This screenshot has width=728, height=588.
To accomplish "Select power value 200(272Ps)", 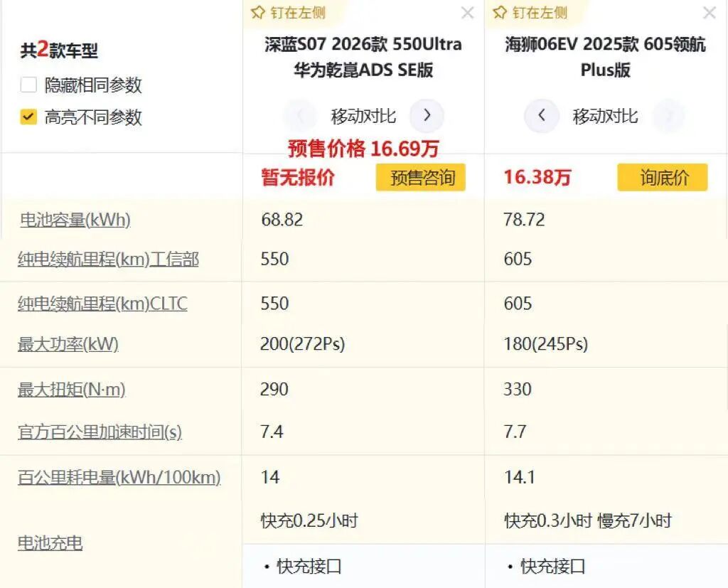I will tap(303, 344).
